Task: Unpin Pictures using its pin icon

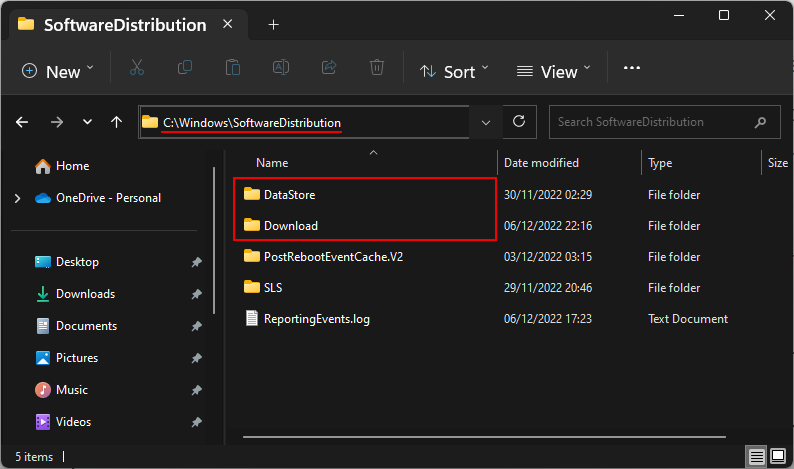Action: 196,358
